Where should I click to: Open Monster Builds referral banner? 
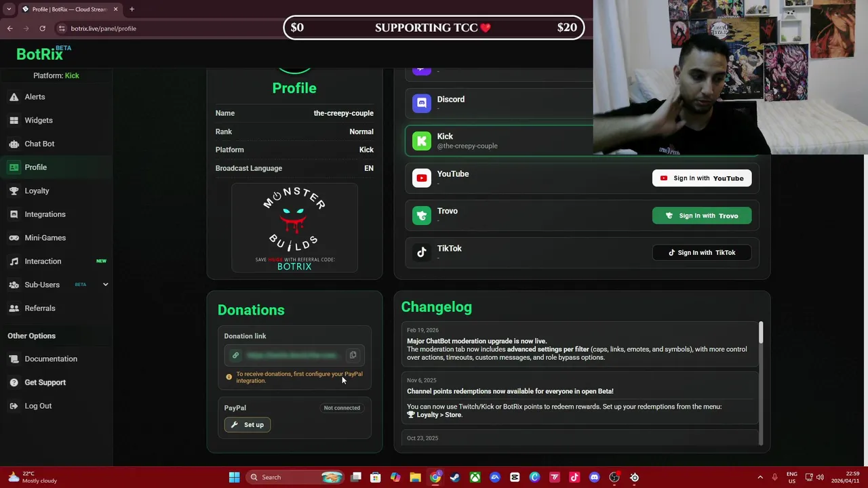[x=294, y=228]
